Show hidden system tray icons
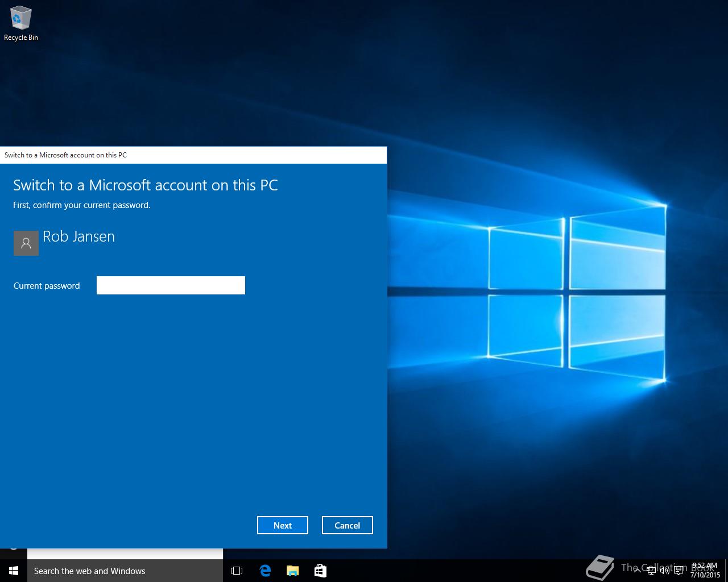Screen dimensions: 728x582 (638, 570)
